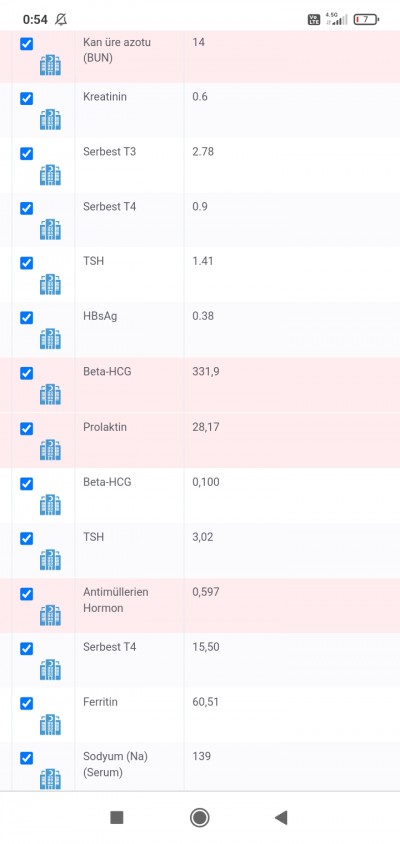Tap the muted notification bell icon
Screen dimensions: 400x844
point(61,20)
